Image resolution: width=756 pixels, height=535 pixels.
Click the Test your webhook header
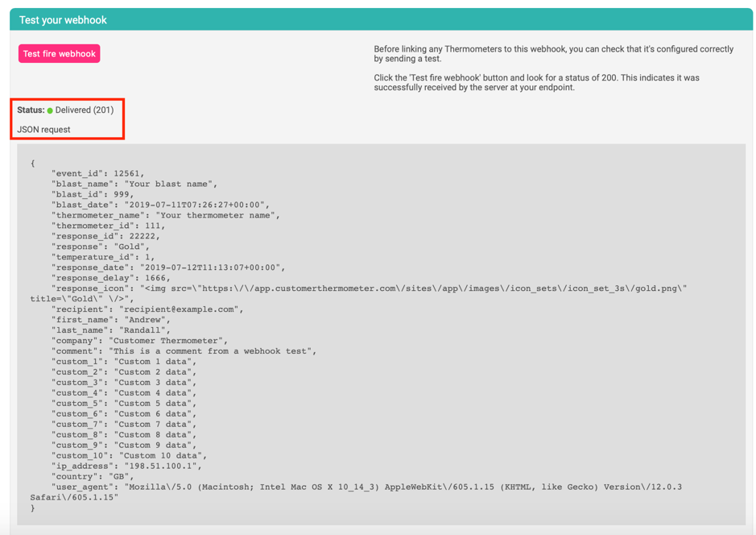click(x=63, y=20)
